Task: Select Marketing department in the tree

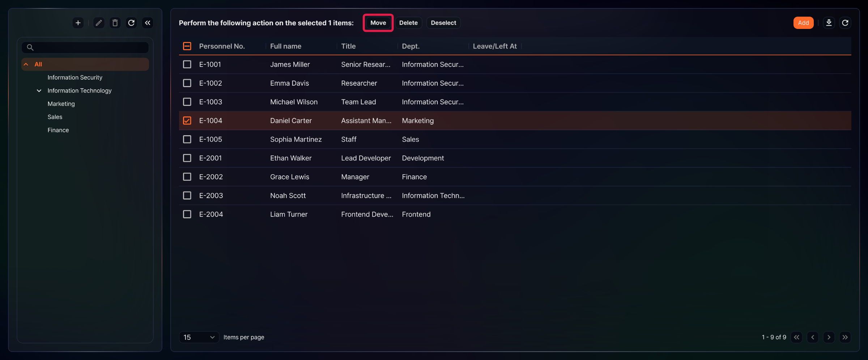Action: click(61, 104)
